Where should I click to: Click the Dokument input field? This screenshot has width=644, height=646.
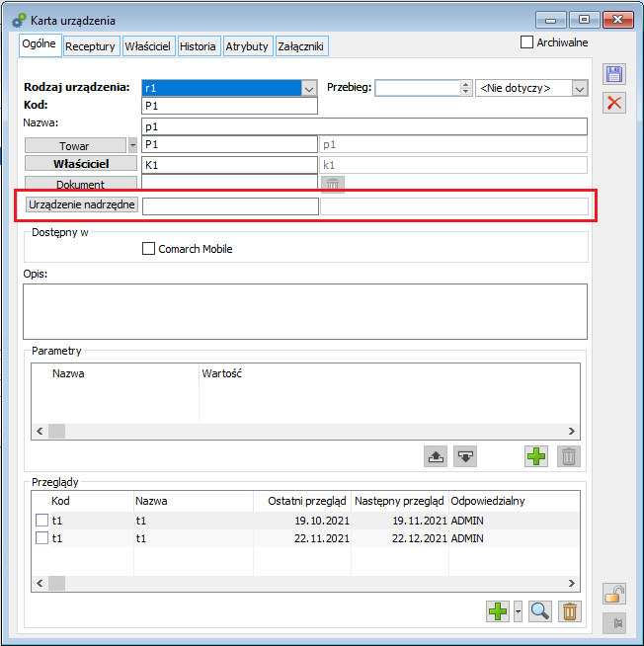point(229,182)
